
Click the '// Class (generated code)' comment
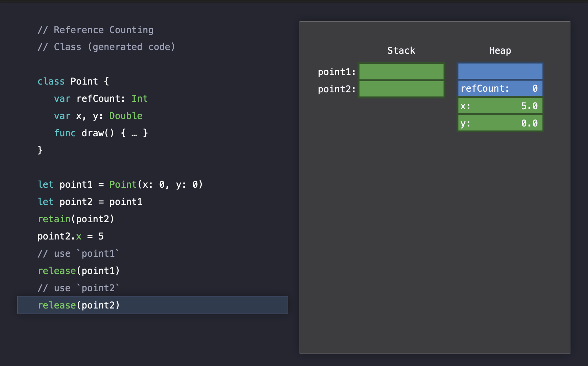[106, 47]
